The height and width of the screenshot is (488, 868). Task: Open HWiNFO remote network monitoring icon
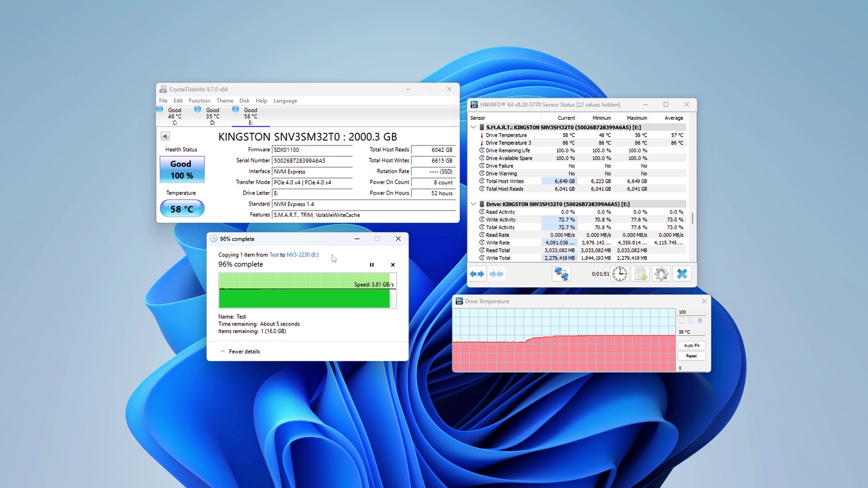click(x=561, y=274)
